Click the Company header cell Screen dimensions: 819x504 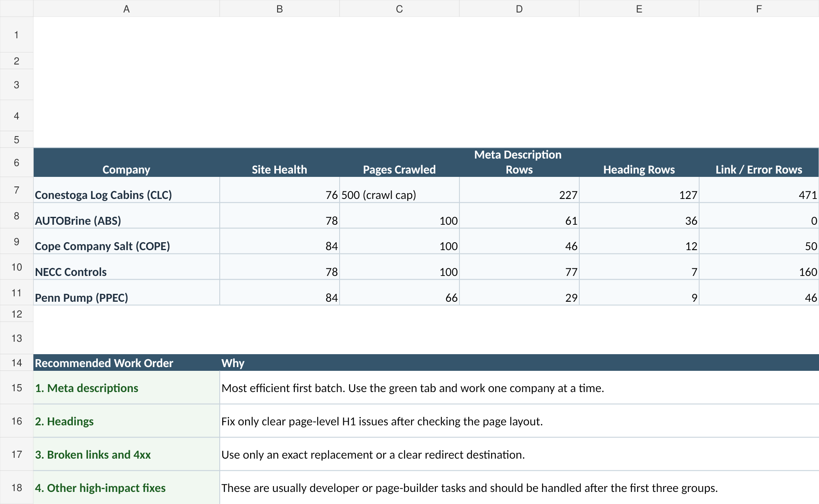(x=127, y=163)
